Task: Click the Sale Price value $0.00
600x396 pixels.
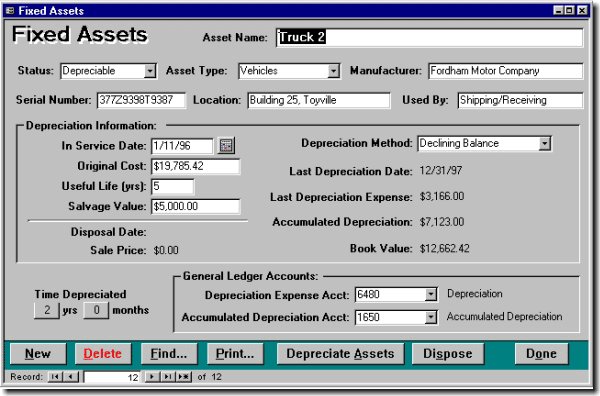Action: (x=166, y=250)
